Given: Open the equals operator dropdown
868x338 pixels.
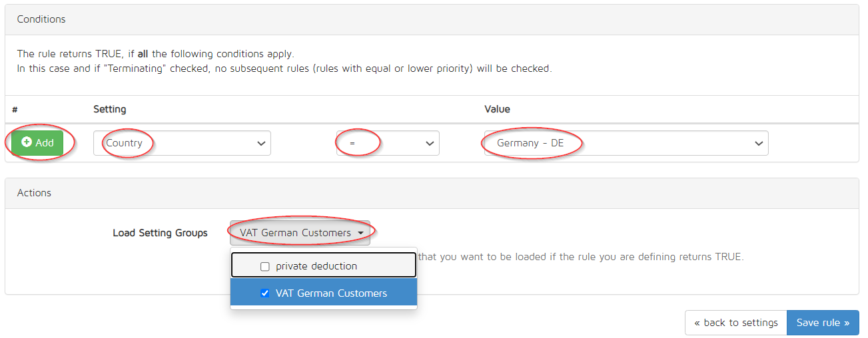Looking at the screenshot, I should [x=388, y=143].
